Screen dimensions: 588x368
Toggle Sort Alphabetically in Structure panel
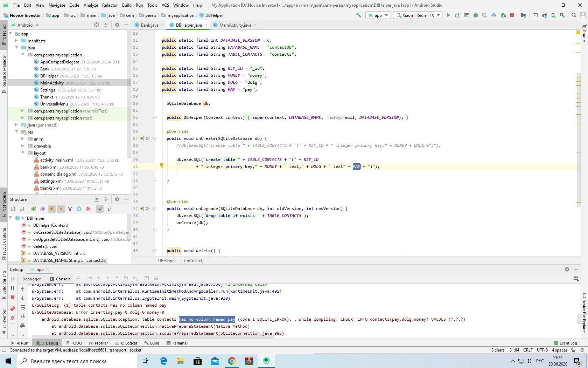[x=22, y=209]
